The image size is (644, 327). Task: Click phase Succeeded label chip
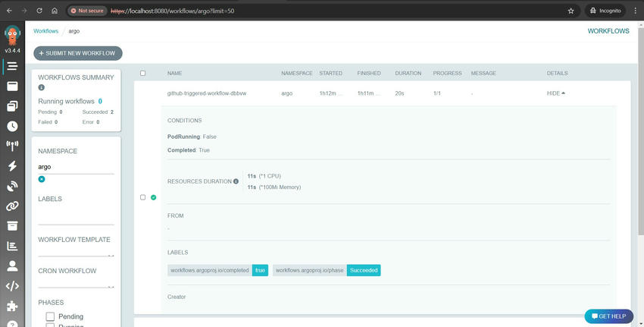click(327, 270)
